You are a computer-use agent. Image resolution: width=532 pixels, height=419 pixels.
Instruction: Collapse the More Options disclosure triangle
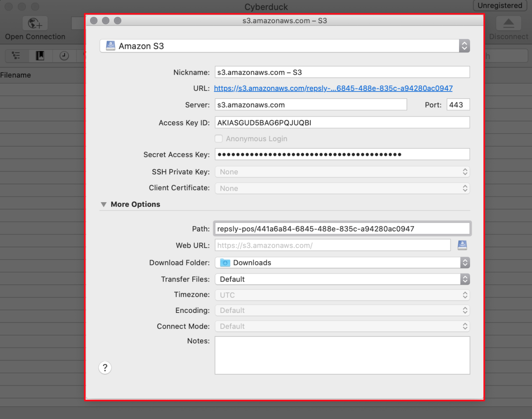tap(104, 204)
